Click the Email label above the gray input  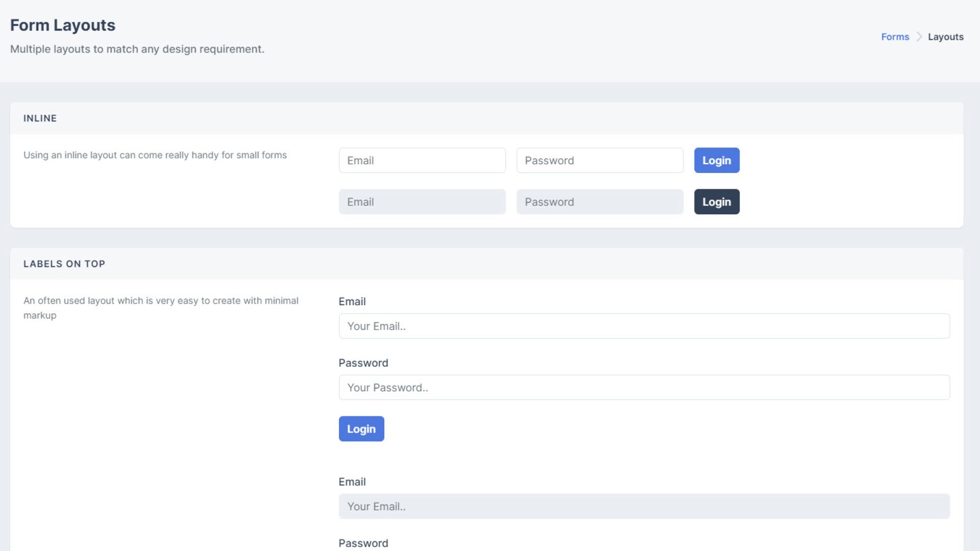(352, 482)
